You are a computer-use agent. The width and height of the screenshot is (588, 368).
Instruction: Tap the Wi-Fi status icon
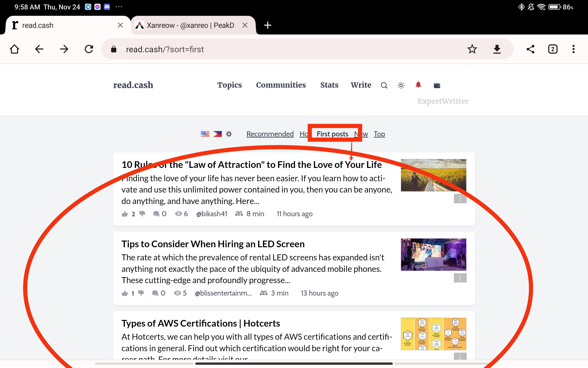pos(541,7)
